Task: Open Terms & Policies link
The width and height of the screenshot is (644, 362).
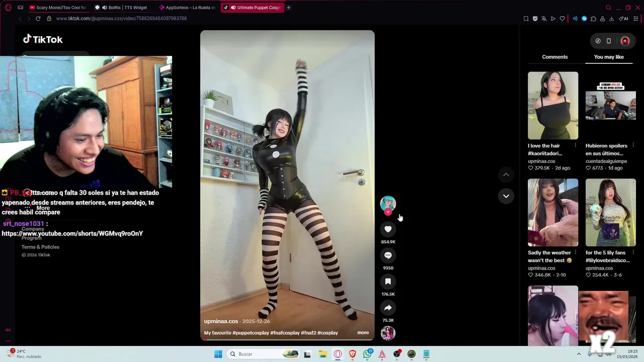Action: pyautogui.click(x=40, y=247)
